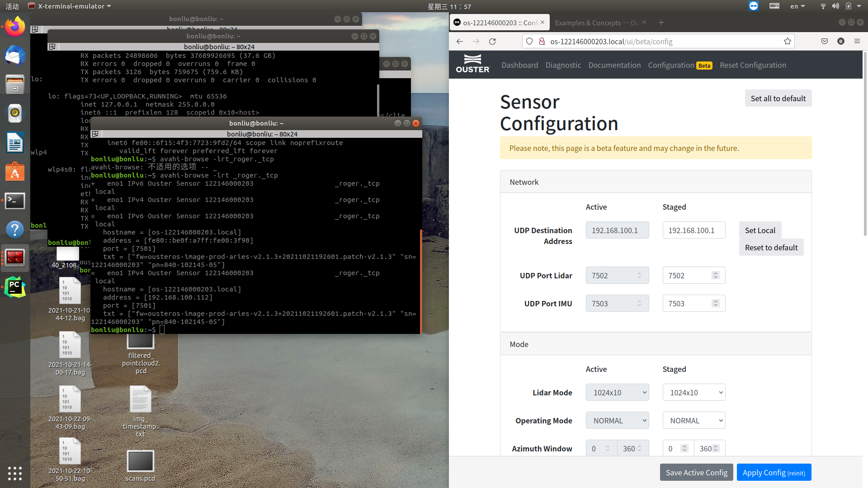868x488 pixels.
Task: Click the 'Set all to default' button
Action: 778,98
